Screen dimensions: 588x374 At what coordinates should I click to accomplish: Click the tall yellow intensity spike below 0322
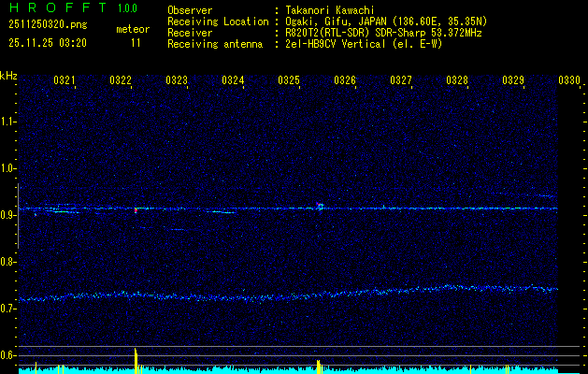point(136,360)
